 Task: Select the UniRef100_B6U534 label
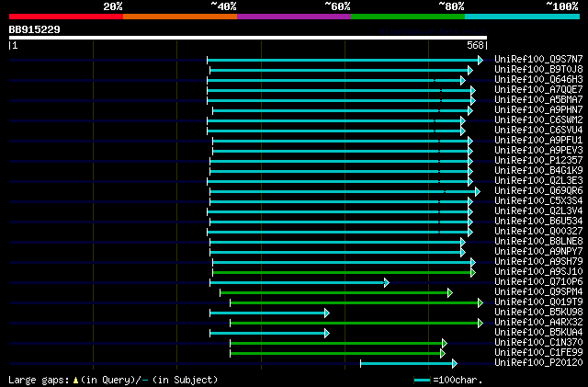click(x=538, y=222)
